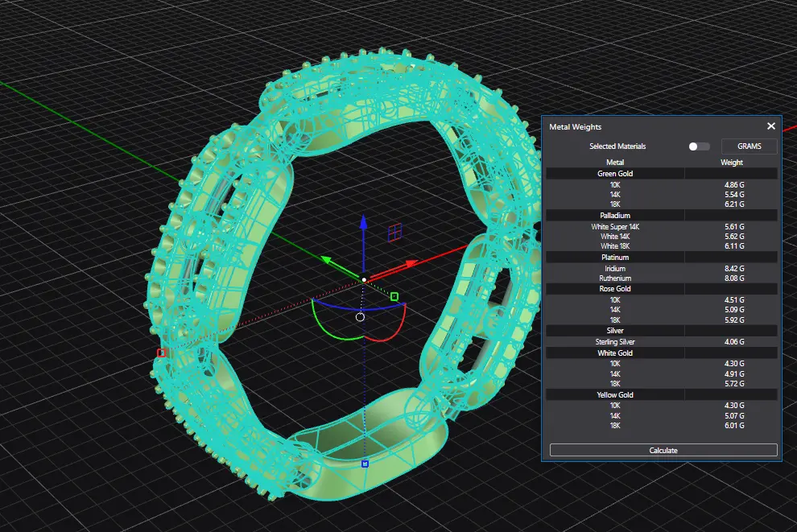
Task: Select the Green Gold header row
Action: click(662, 174)
